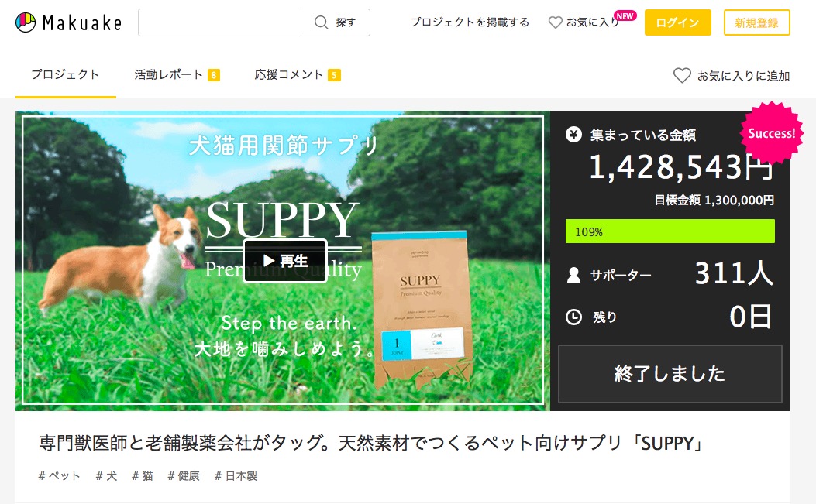This screenshot has height=504, width=816.
Task: Play the SUPPY video with 再生 button
Action: pos(284,261)
